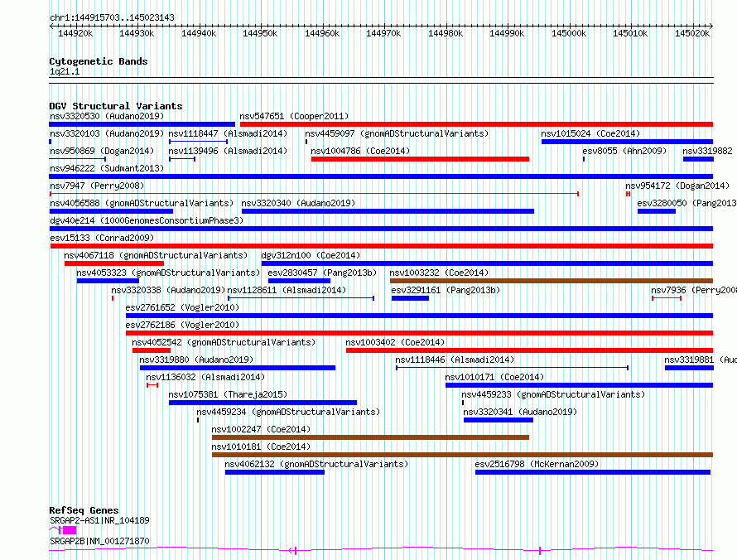Click esv15133 (Conrad2009) label
Image resolution: width=737 pixels, height=560 pixels.
point(102,238)
